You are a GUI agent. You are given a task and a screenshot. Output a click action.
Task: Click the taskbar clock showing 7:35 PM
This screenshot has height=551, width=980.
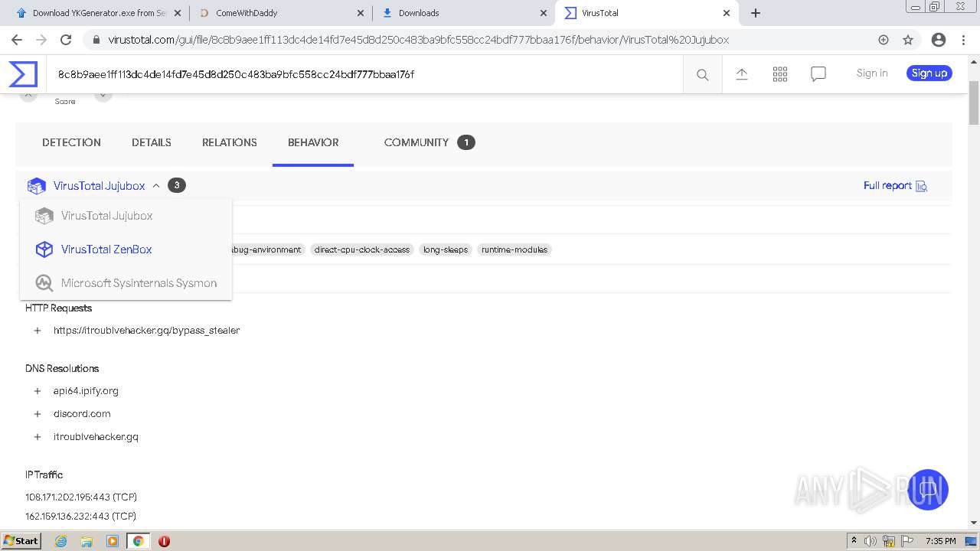tap(940, 541)
